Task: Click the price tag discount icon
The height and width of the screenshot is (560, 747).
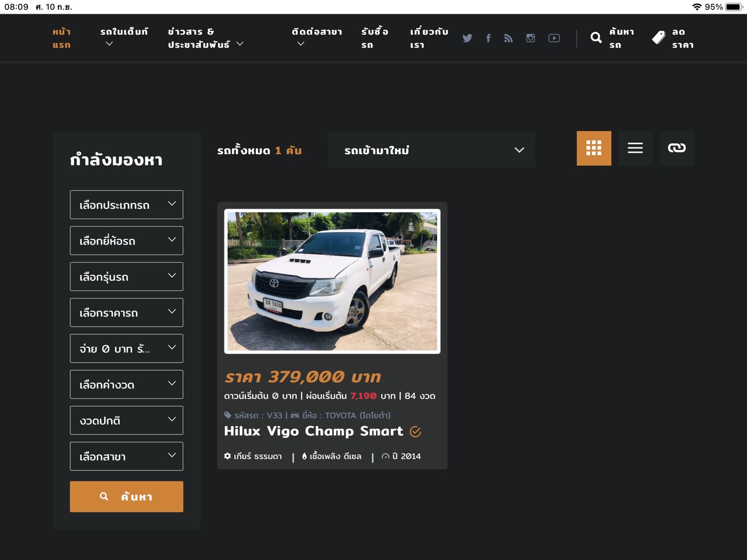Action: (x=659, y=38)
